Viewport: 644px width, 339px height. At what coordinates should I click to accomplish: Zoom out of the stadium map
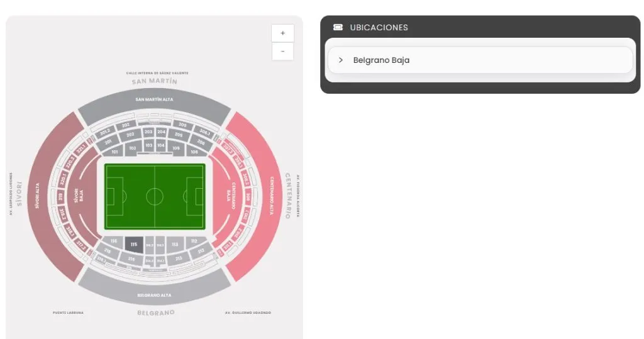pyautogui.click(x=282, y=52)
